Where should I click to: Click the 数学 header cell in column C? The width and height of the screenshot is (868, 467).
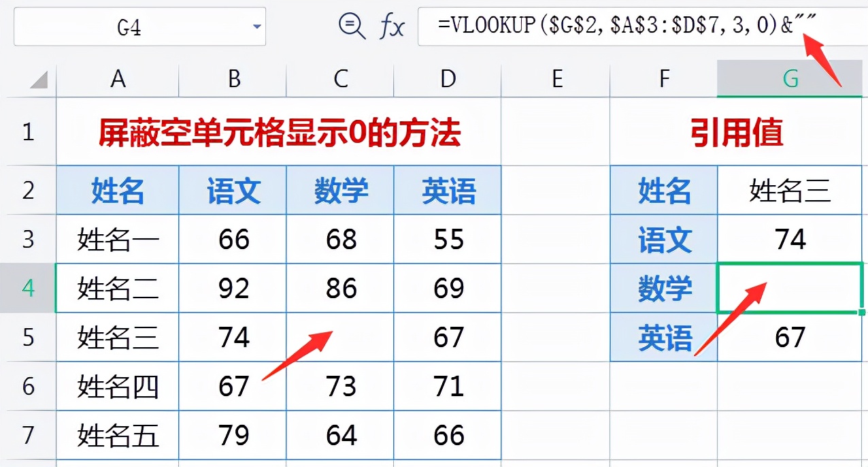pos(339,190)
